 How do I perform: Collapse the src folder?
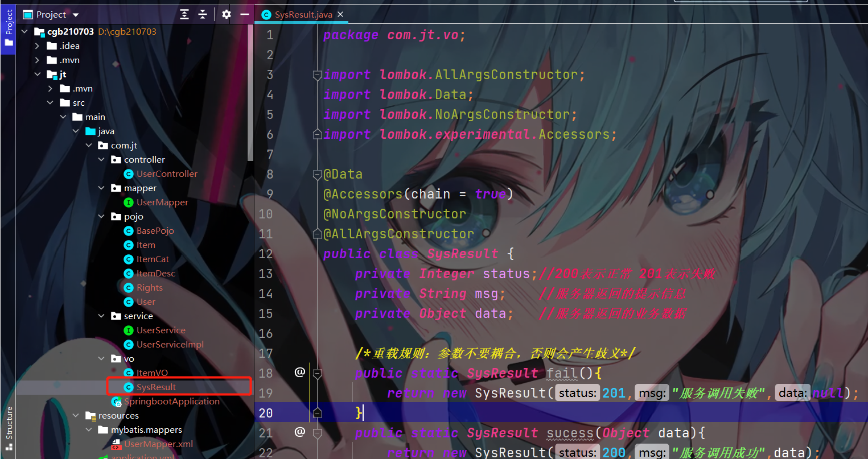tap(50, 102)
